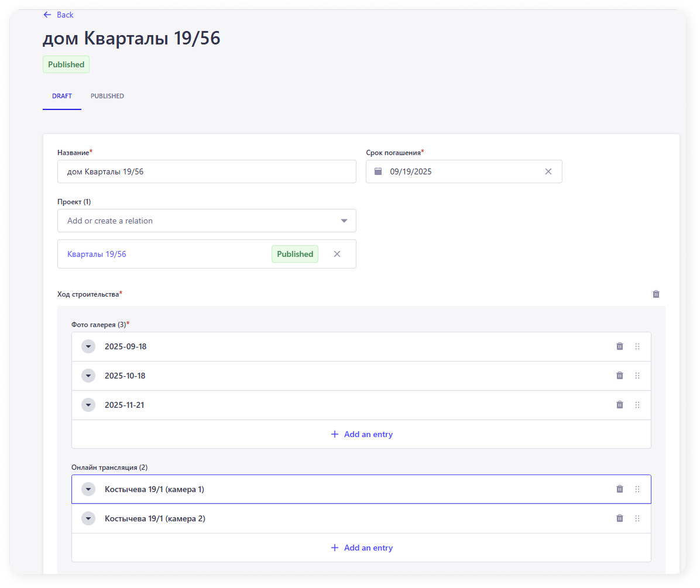
Task: Delete the Ход строительства component
Action: tap(656, 294)
